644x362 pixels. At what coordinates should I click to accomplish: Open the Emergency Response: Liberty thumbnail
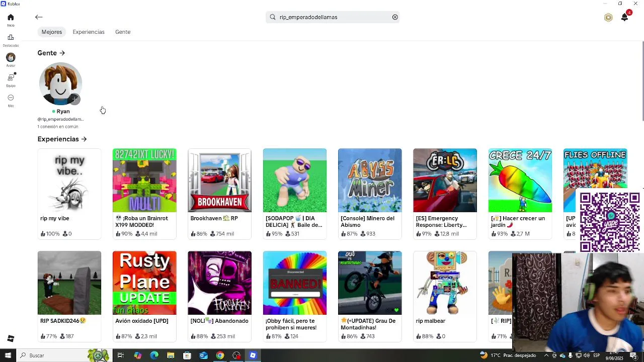(445, 180)
